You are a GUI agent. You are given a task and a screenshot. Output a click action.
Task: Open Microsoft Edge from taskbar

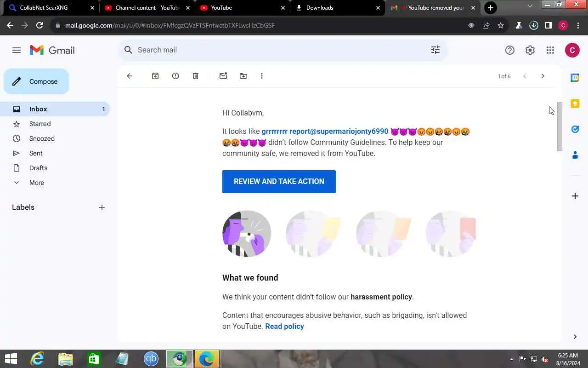(207, 359)
